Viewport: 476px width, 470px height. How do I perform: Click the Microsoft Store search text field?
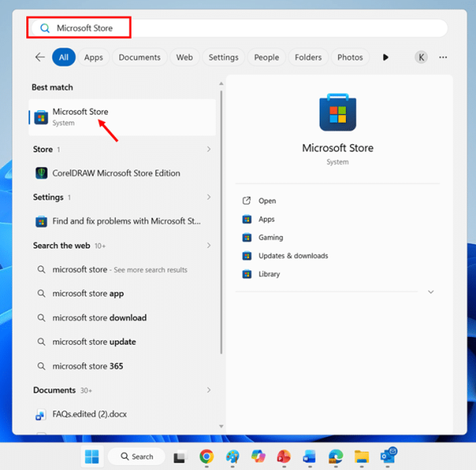click(x=240, y=29)
